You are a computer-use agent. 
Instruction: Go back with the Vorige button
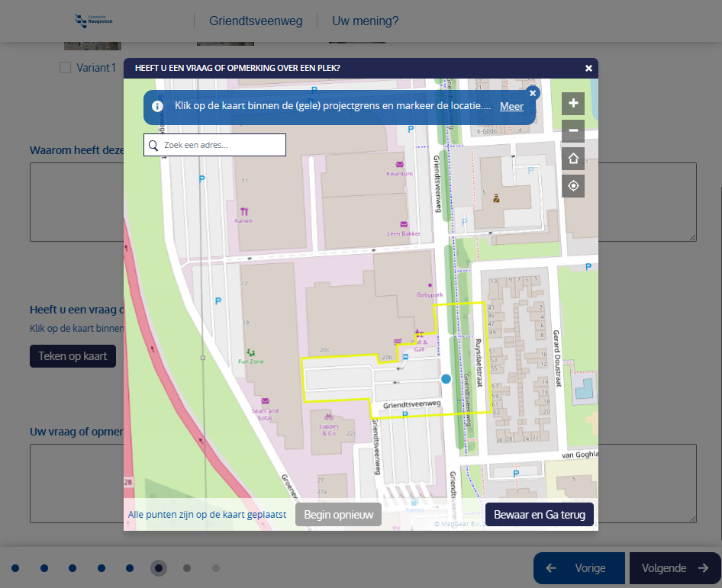(x=579, y=568)
